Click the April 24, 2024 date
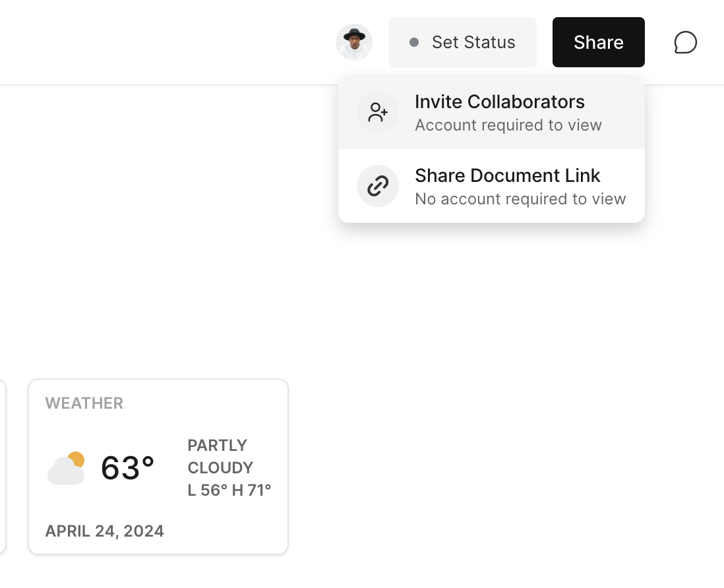724x588 pixels. point(104,531)
